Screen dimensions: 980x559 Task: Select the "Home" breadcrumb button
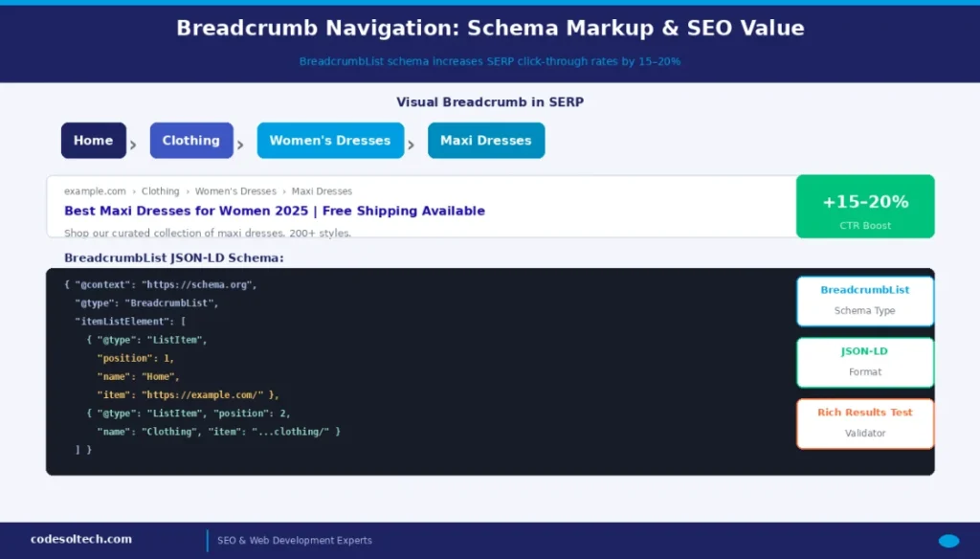click(93, 140)
